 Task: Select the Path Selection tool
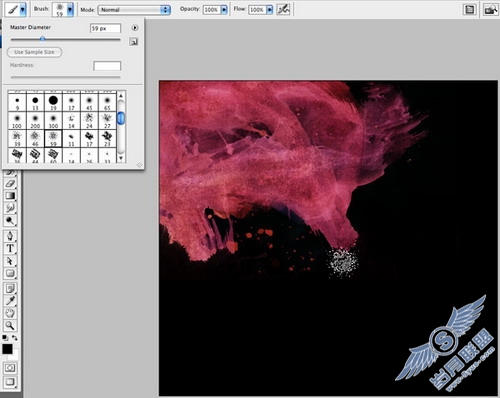coord(10,261)
